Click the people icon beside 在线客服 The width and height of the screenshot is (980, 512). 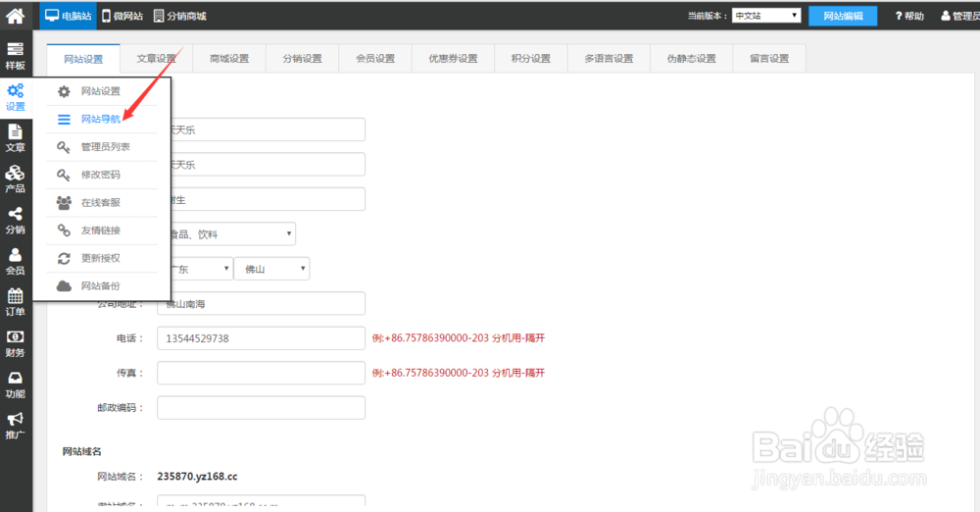coord(64,202)
